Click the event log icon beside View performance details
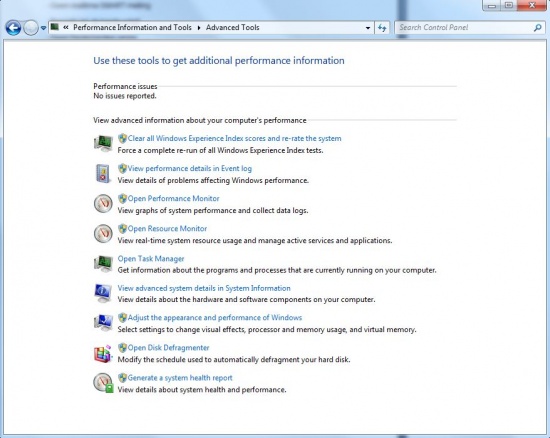The width and height of the screenshot is (550, 438). pos(103,173)
